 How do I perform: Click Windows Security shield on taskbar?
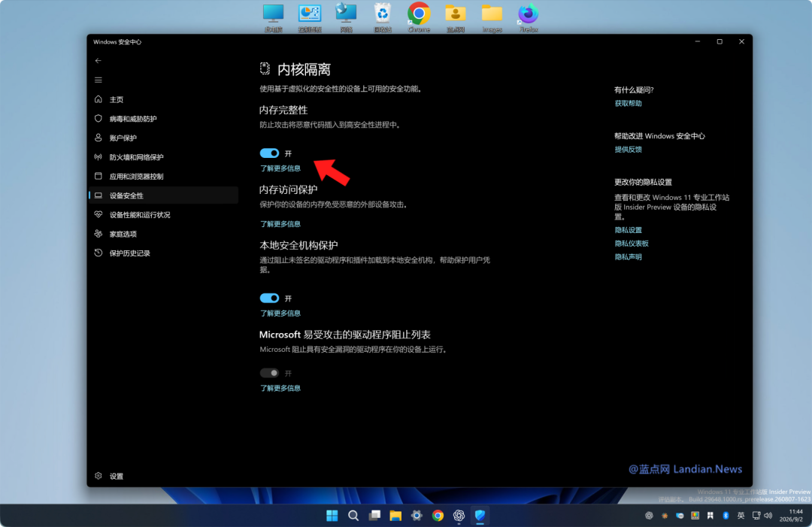point(480,516)
